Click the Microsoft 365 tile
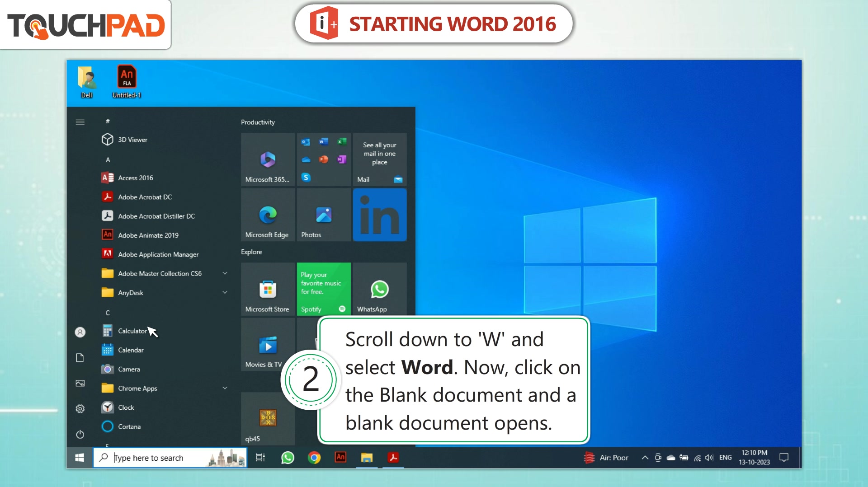868x487 pixels. click(268, 159)
